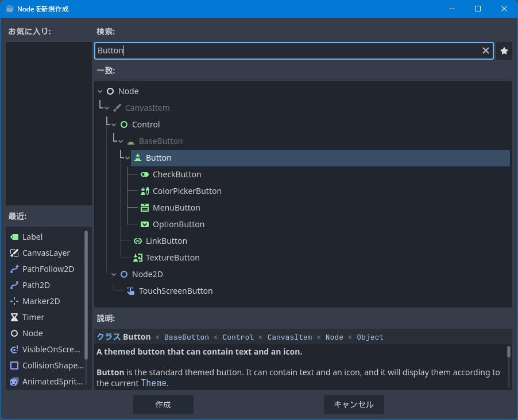The height and width of the screenshot is (420, 518).
Task: Click the キャンセル cancel button
Action: click(x=354, y=405)
